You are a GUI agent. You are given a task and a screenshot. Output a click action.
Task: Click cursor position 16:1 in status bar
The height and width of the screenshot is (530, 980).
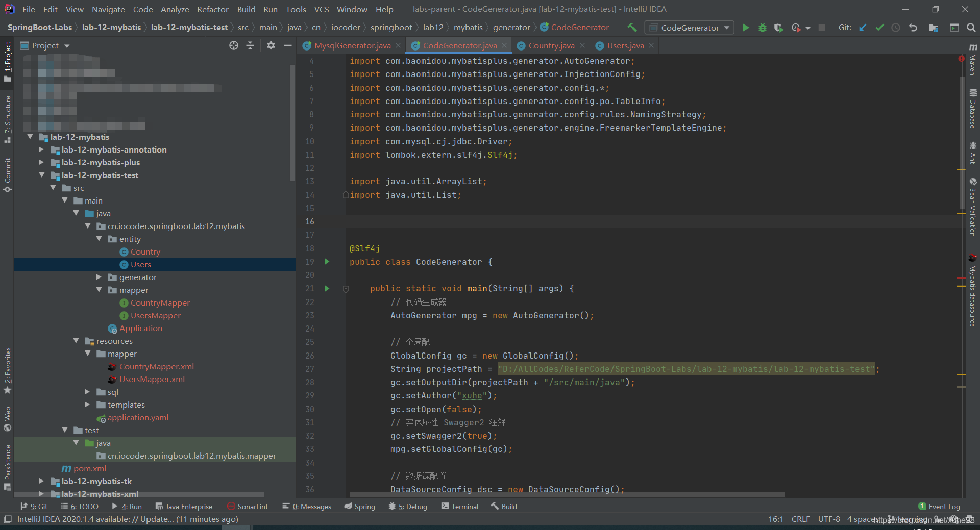pyautogui.click(x=775, y=519)
